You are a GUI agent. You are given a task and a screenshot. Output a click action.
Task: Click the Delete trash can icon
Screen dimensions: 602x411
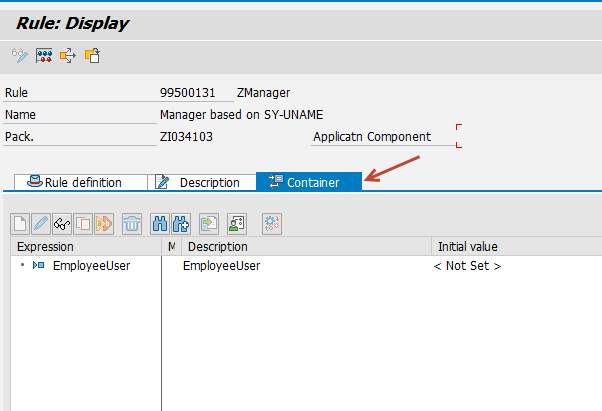[x=132, y=223]
